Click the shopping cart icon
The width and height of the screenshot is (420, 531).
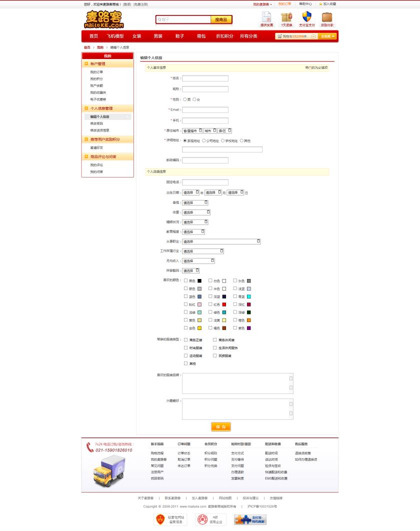pyautogui.click(x=279, y=36)
